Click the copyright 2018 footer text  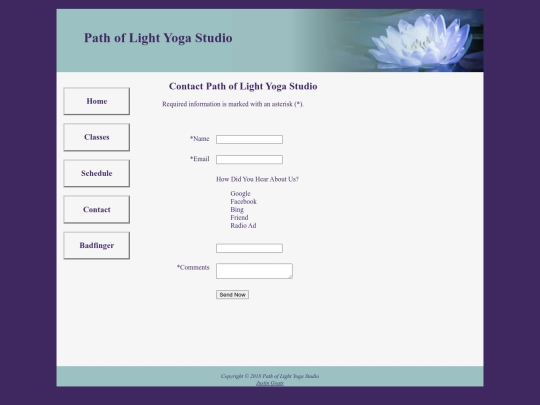click(x=270, y=376)
